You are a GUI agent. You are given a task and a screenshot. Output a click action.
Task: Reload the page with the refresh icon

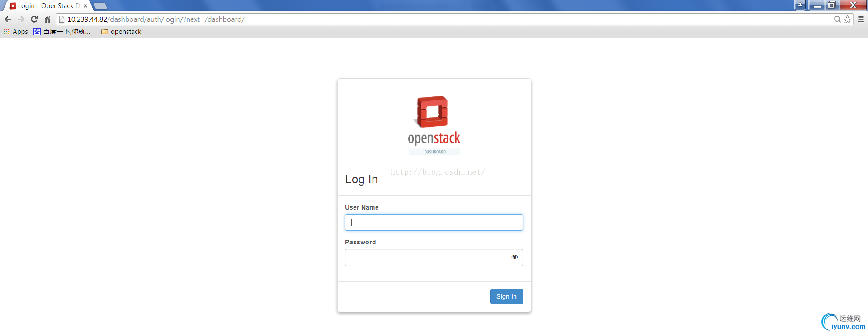tap(34, 19)
